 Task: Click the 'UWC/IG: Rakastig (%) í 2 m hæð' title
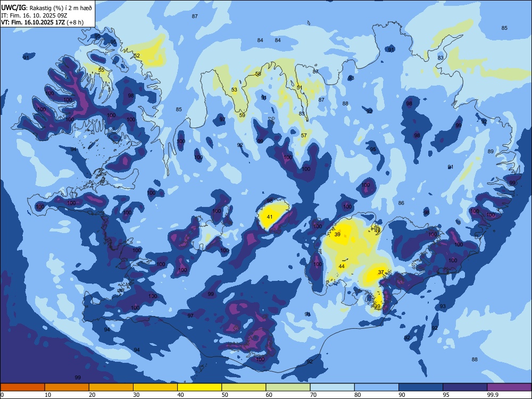pos(46,8)
